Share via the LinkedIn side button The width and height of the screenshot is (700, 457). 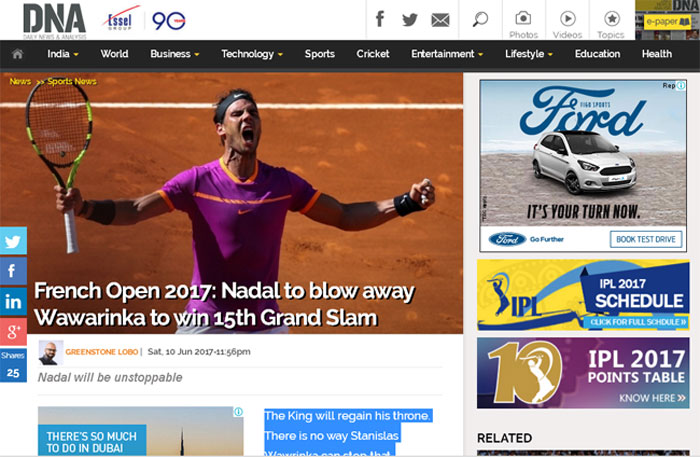(13, 301)
